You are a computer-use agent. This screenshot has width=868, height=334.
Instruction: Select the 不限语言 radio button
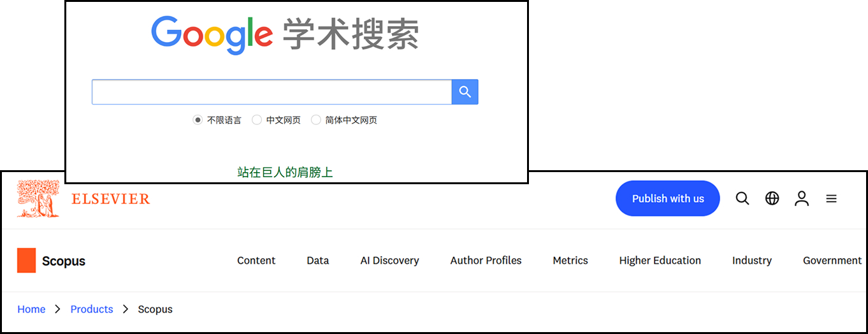tap(198, 120)
